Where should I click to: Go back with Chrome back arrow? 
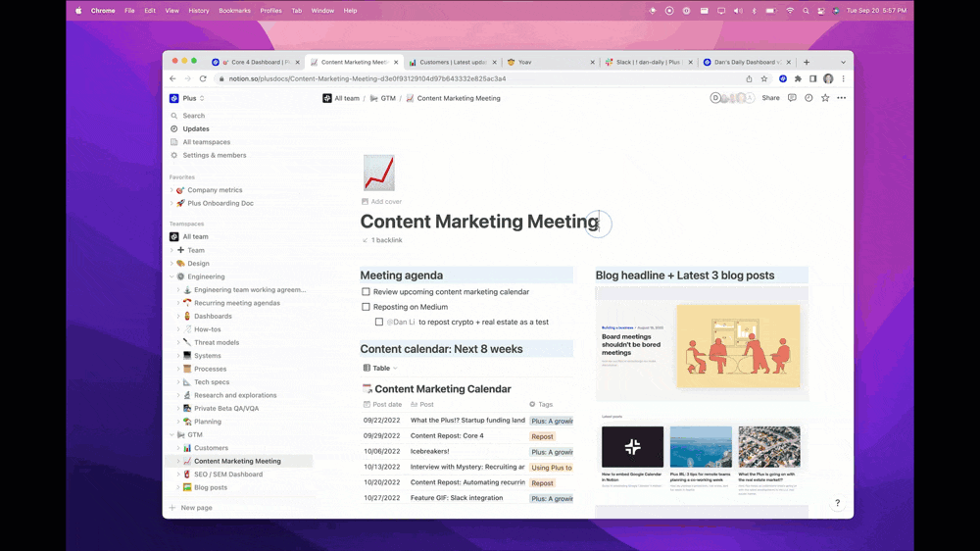173,78
